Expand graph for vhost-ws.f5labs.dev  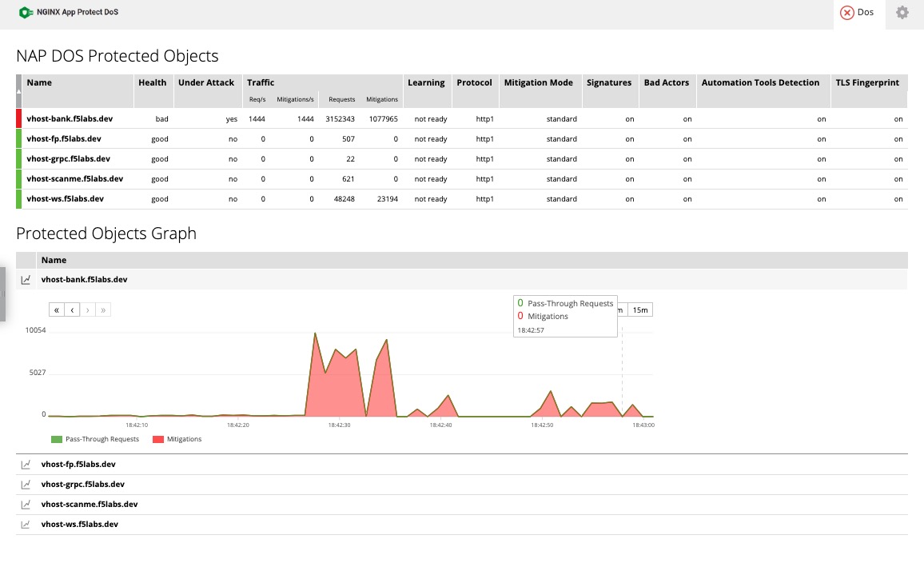coord(26,525)
